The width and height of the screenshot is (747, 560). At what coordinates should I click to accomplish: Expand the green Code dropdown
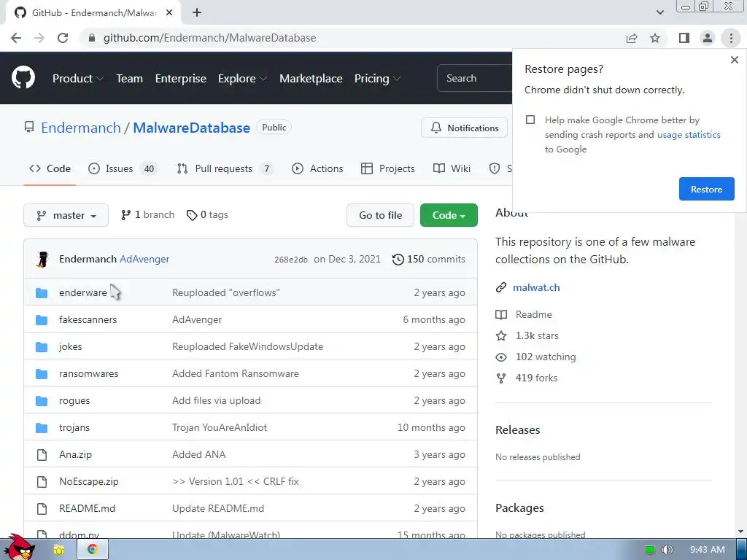(449, 215)
